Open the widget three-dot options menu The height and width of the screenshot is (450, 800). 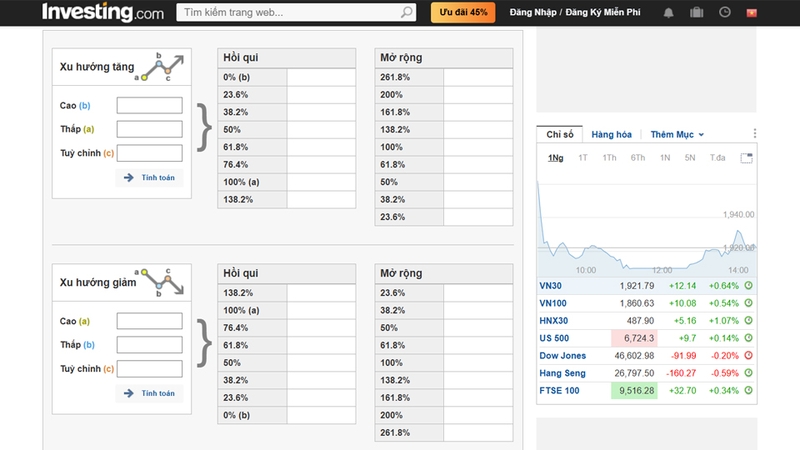[755, 134]
